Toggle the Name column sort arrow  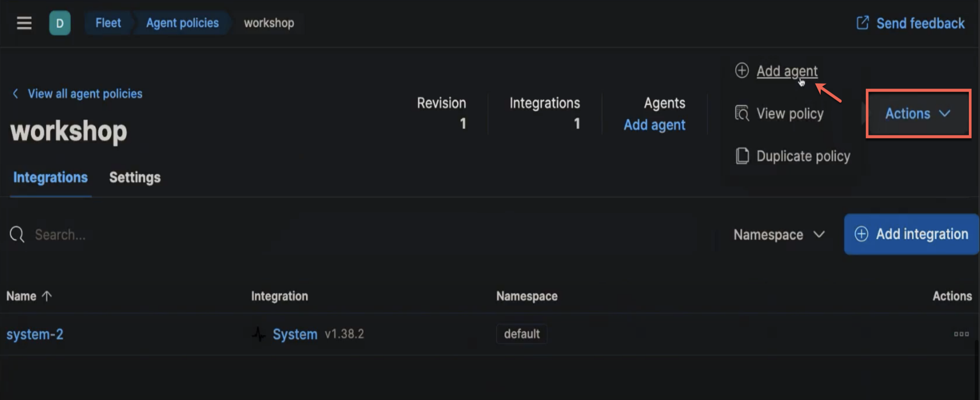point(46,296)
